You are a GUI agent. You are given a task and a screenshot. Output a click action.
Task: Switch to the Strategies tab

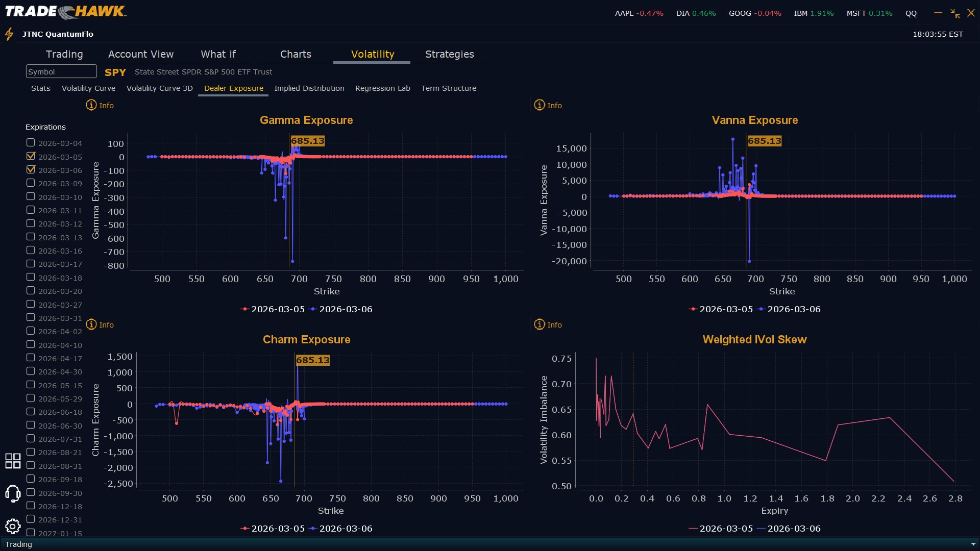(x=449, y=54)
